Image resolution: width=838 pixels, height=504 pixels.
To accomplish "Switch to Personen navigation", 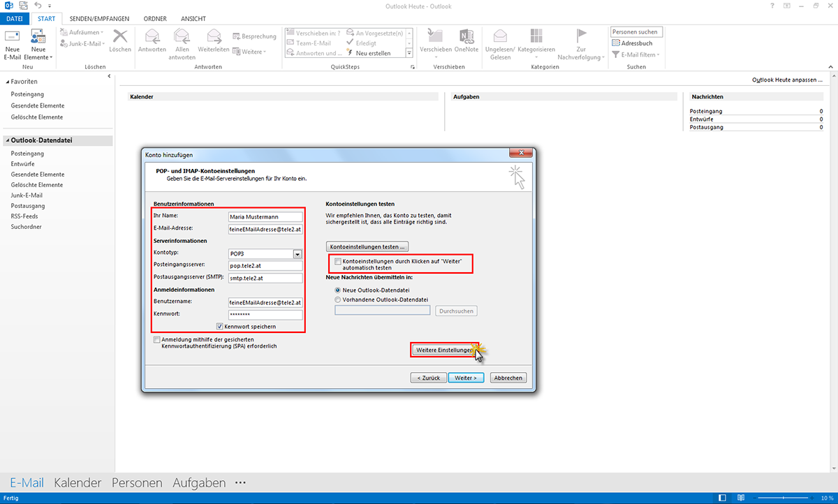I will (x=137, y=482).
